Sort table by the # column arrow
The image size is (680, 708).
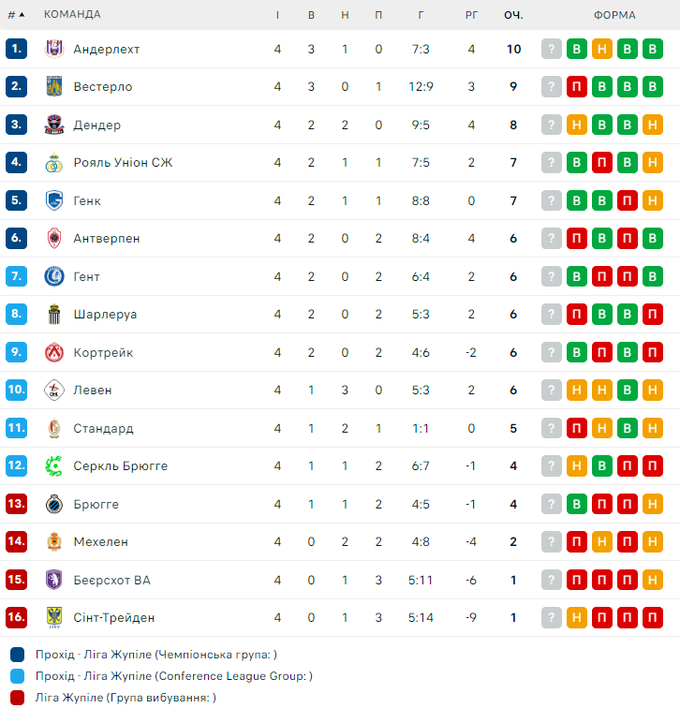click(x=21, y=15)
